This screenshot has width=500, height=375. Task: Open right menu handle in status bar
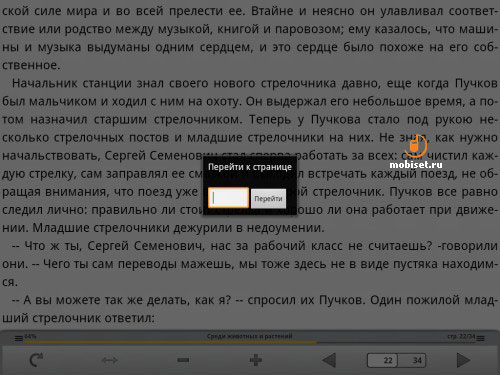tap(481, 339)
